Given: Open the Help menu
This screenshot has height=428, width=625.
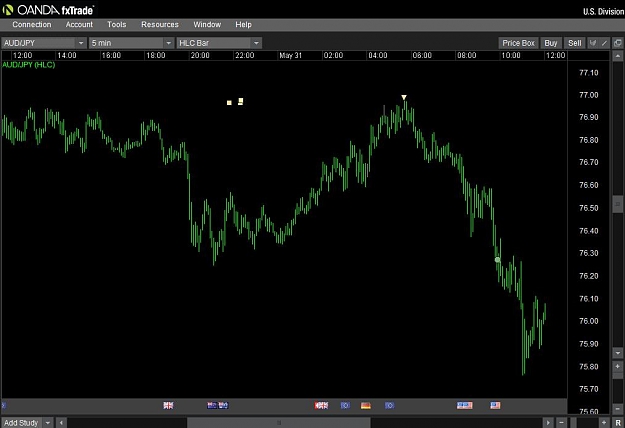Looking at the screenshot, I should click(x=243, y=25).
